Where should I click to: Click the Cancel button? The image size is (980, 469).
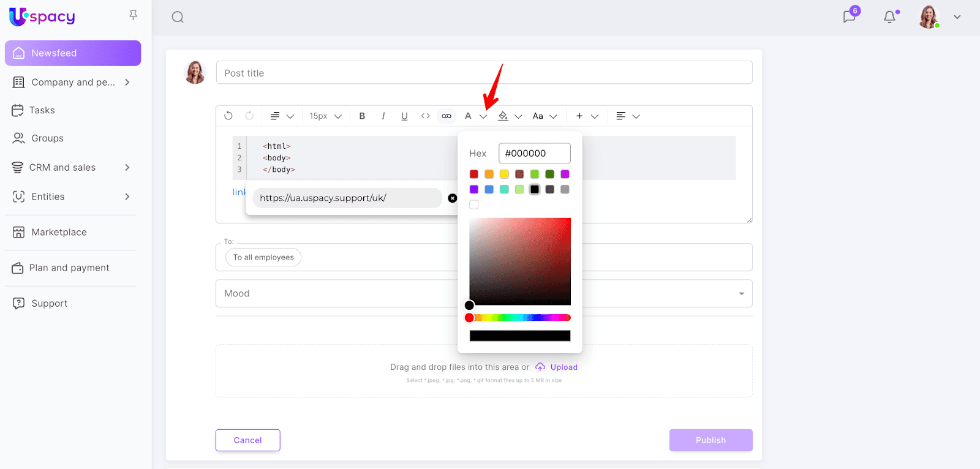(x=247, y=440)
